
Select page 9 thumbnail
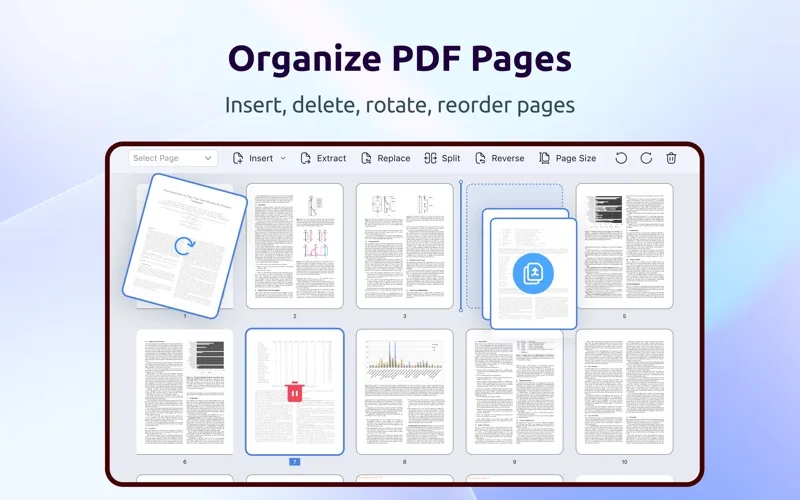[514, 392]
